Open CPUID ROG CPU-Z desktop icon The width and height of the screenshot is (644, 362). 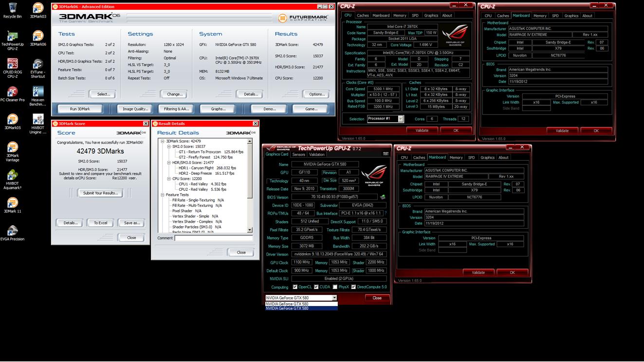pos(12,68)
